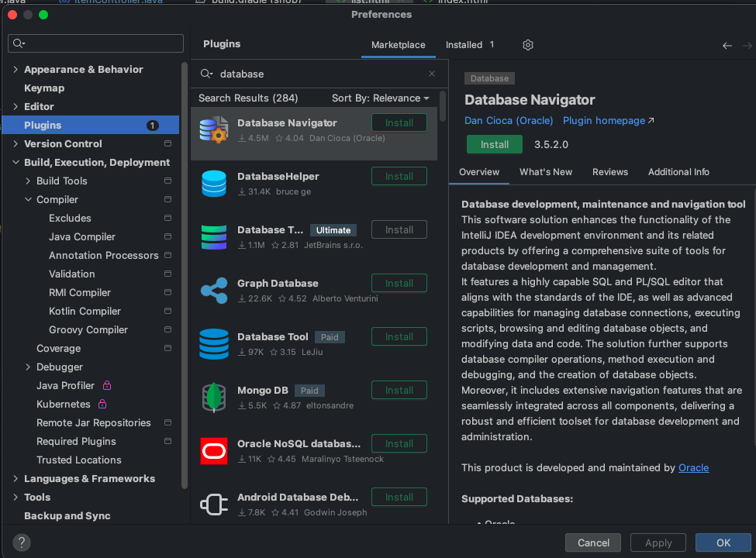756x558 pixels.
Task: Click the Android Database Debugger plugin icon
Action: pyautogui.click(x=213, y=505)
